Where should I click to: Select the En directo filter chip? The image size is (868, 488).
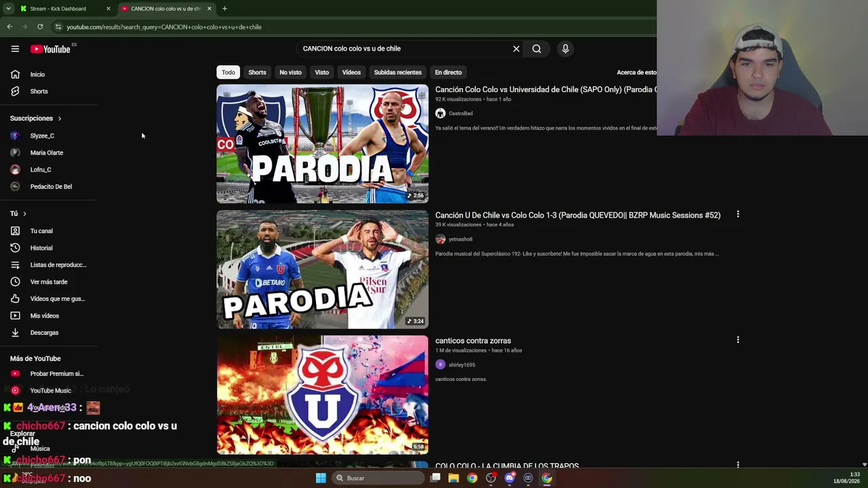[448, 73]
